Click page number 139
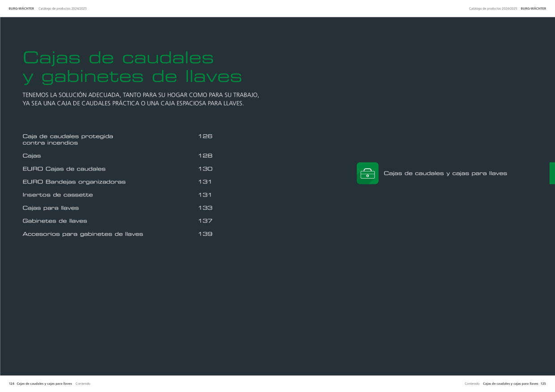This screenshot has height=392, width=555. click(x=205, y=234)
